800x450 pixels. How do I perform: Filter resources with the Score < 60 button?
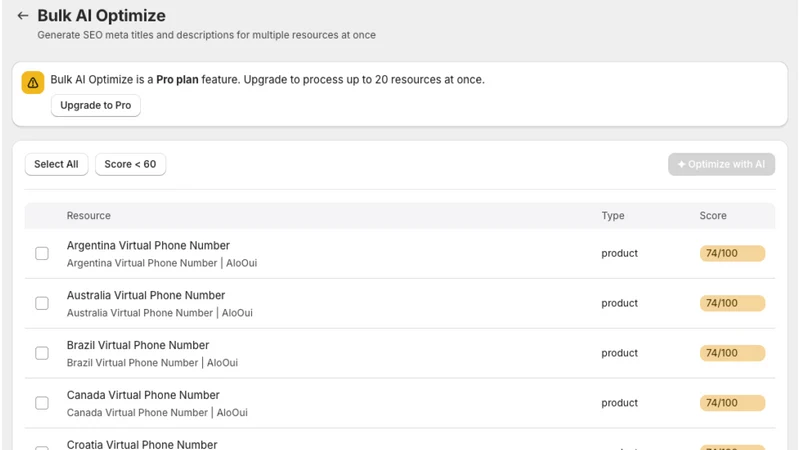pos(130,164)
